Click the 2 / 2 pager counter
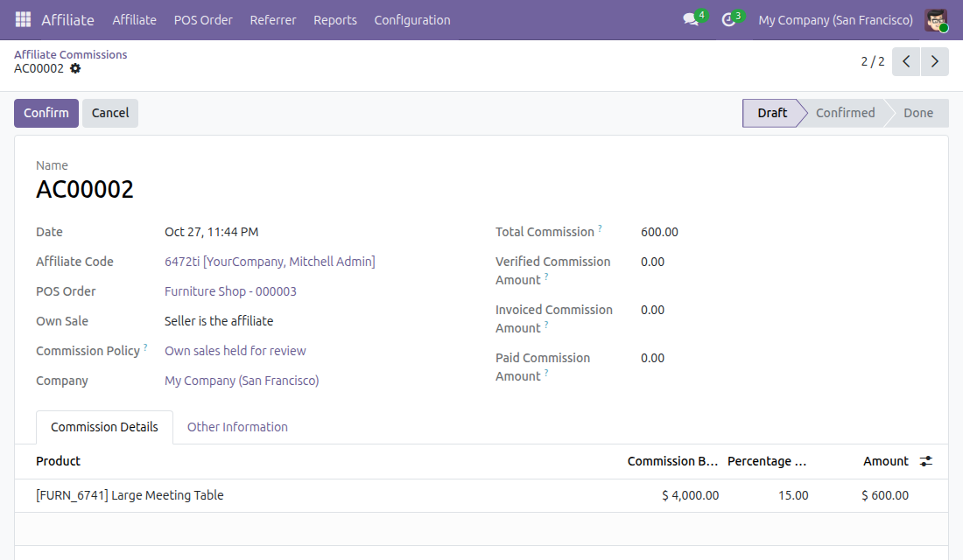 click(873, 61)
